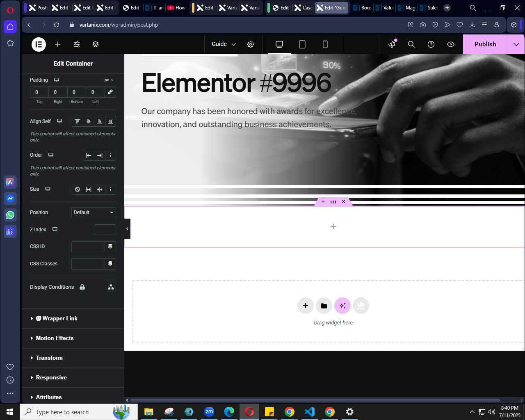
Task: Switch to mobile preview mode
Action: tap(325, 44)
